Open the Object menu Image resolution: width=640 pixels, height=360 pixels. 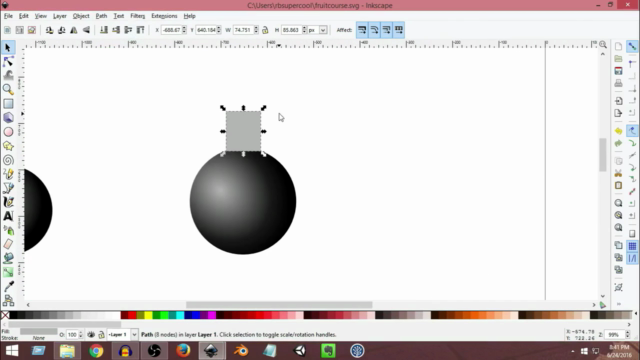pyautogui.click(x=81, y=16)
